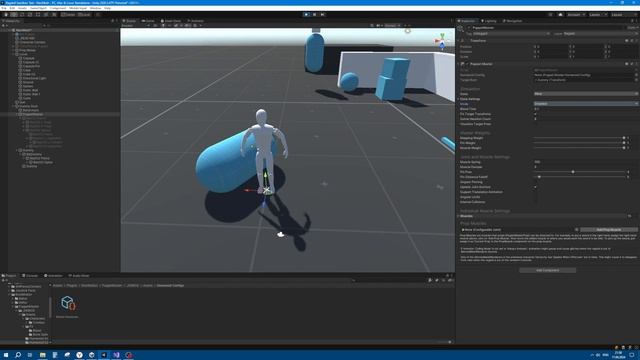Toggle Update Joint Anchors checkbox
This screenshot has width=640, height=360.
pyautogui.click(x=536, y=187)
